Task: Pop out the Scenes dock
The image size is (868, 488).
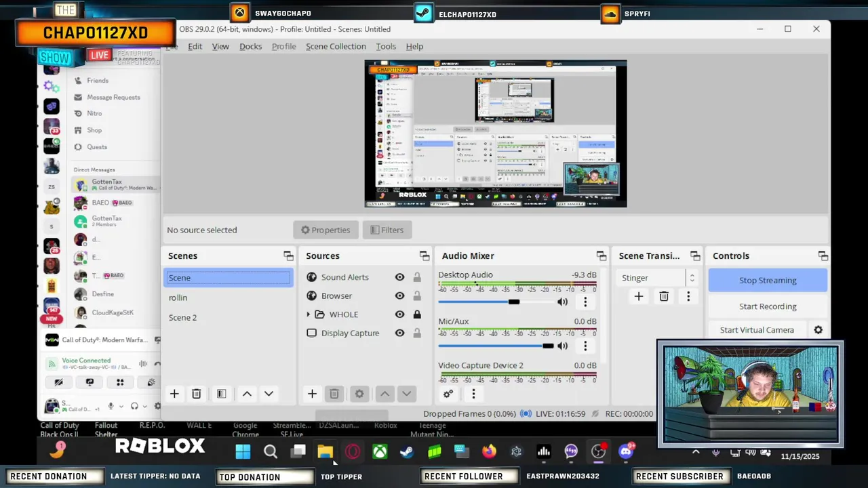Action: [x=288, y=256]
